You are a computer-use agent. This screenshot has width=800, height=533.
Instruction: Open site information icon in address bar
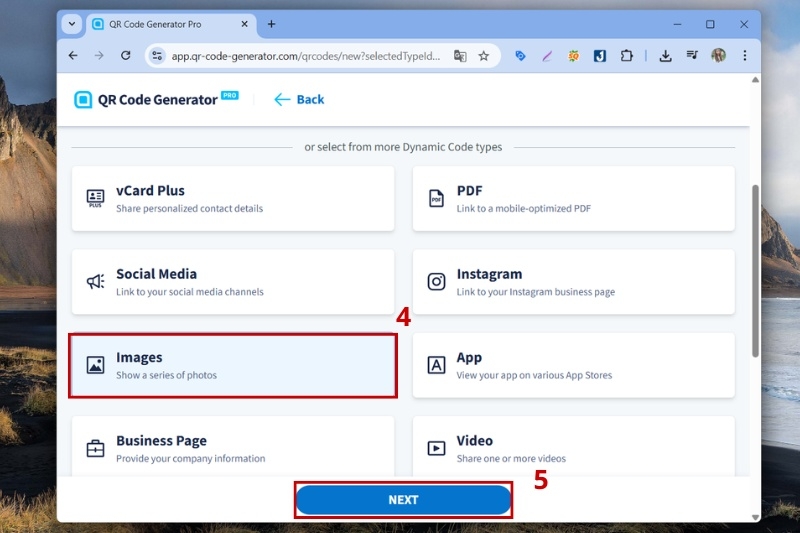[157, 56]
